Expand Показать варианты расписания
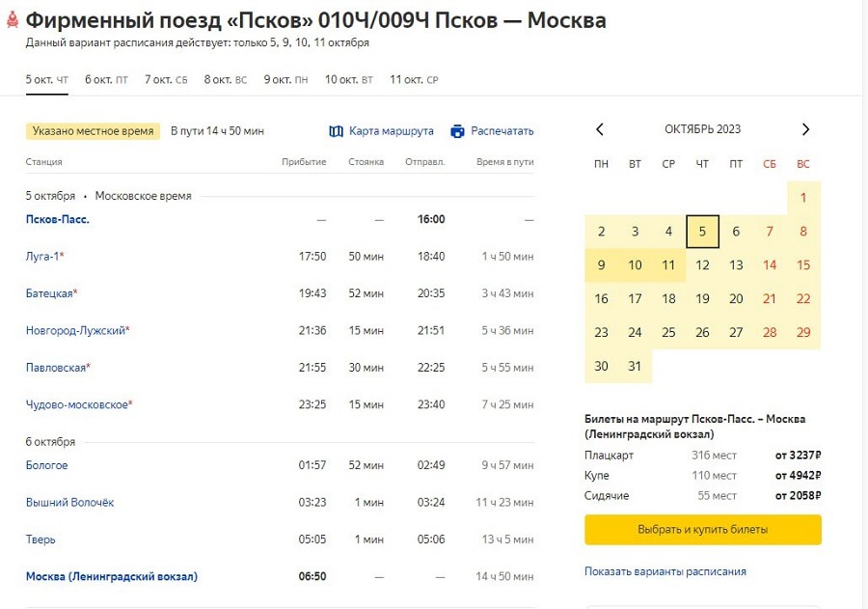 tap(665, 571)
